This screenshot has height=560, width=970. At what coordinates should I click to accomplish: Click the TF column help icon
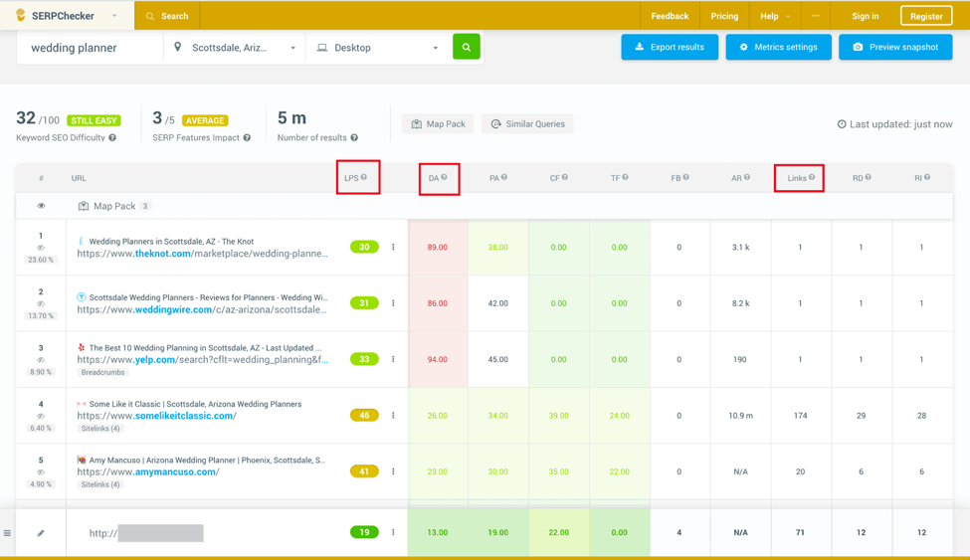coord(626,177)
